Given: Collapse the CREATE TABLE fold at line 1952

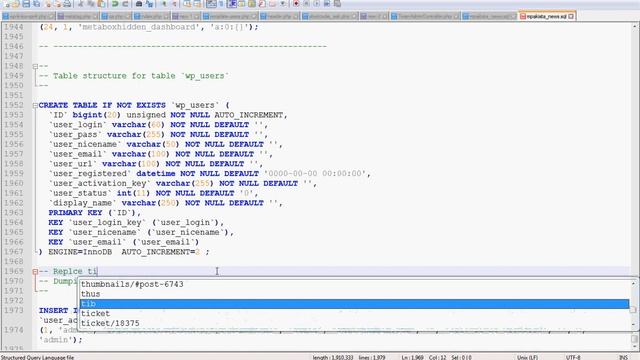Looking at the screenshot, I should click(x=35, y=105).
